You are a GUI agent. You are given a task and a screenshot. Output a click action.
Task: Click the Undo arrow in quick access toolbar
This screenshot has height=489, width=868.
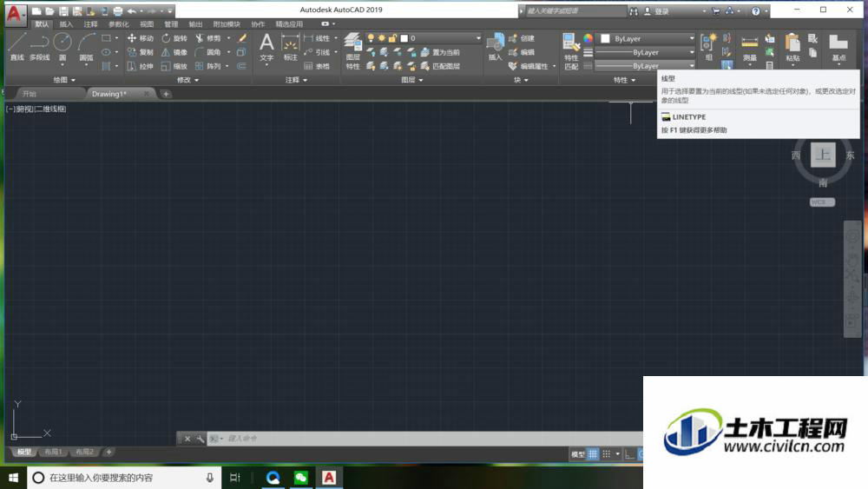tap(132, 11)
